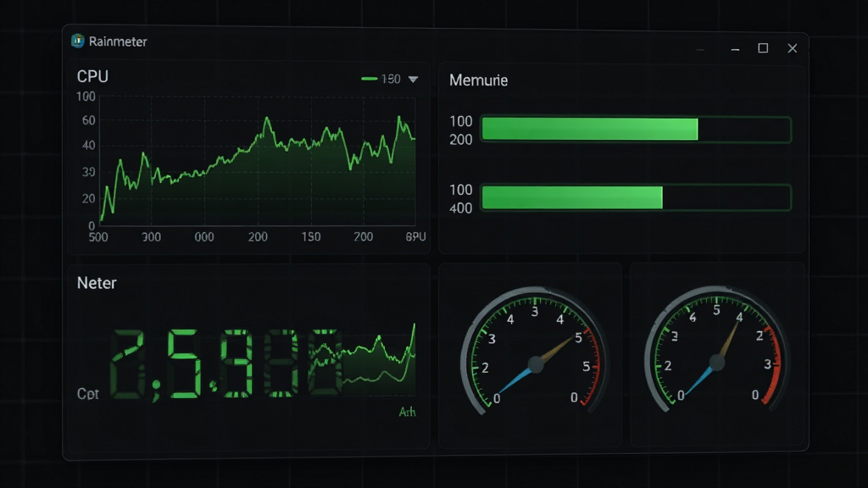Viewport: 868px width, 488px height.
Task: Click the Arh label under the network graph
Action: [x=407, y=412]
